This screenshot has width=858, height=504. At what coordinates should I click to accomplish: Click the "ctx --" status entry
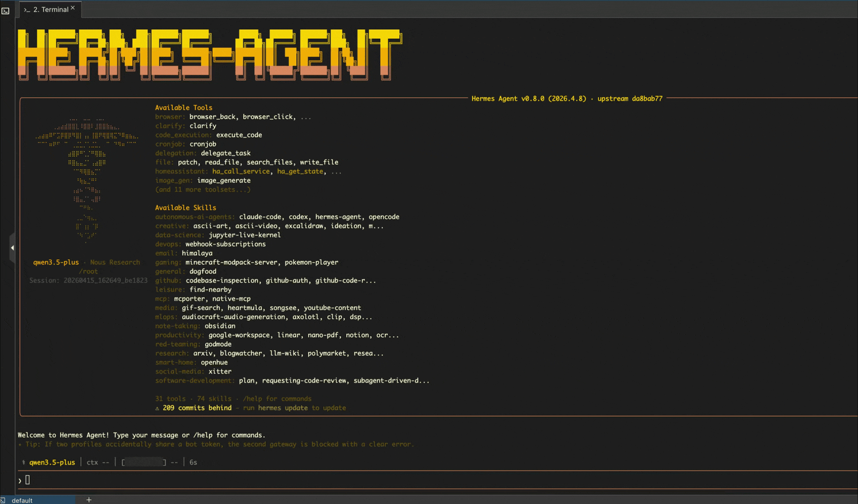(x=98, y=462)
